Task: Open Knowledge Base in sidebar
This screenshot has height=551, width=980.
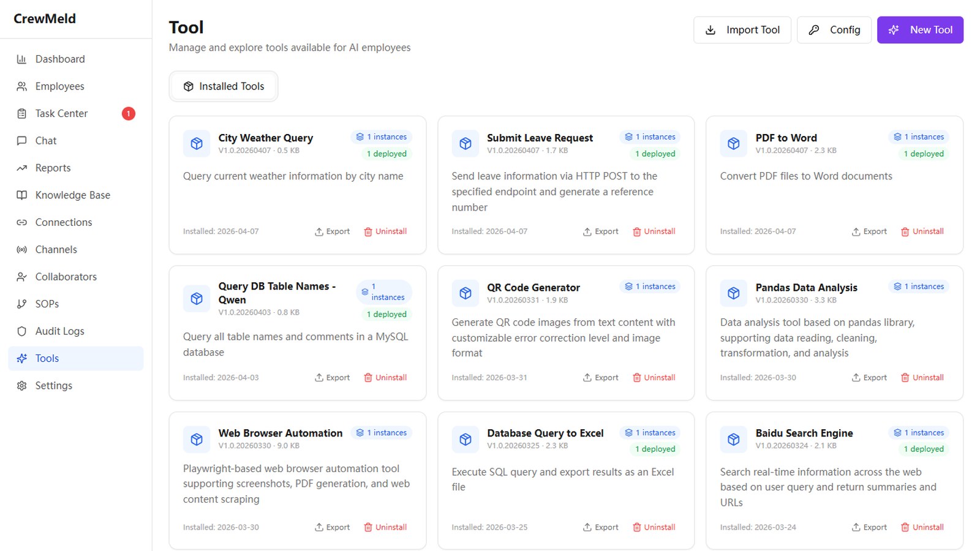Action: click(x=76, y=195)
